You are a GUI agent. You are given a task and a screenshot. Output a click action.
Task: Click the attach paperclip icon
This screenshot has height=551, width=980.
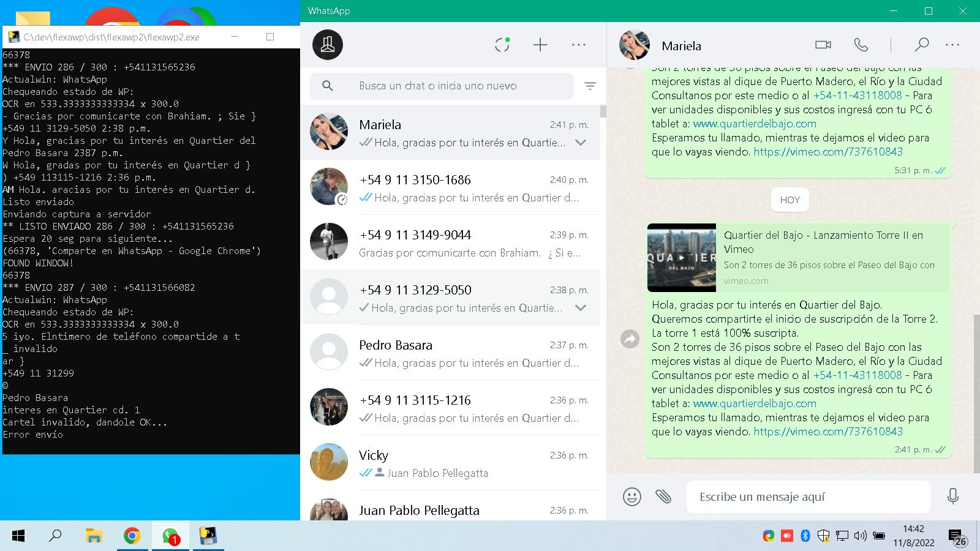pos(663,496)
